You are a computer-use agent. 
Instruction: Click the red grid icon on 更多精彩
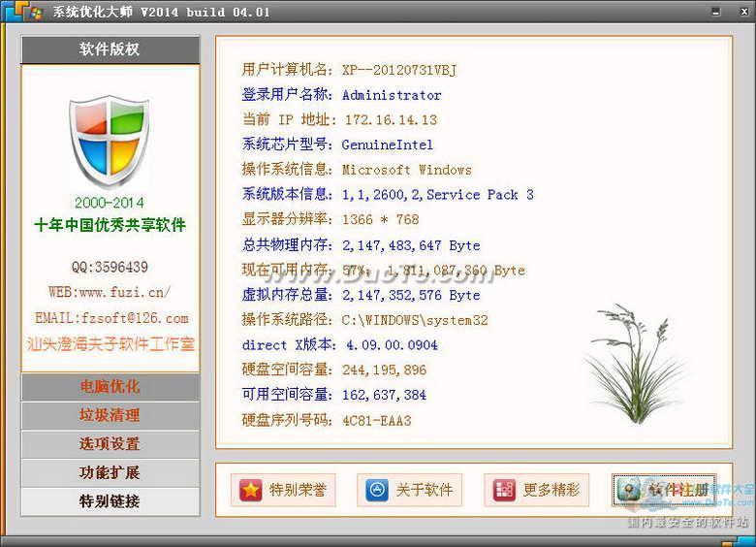point(504,491)
